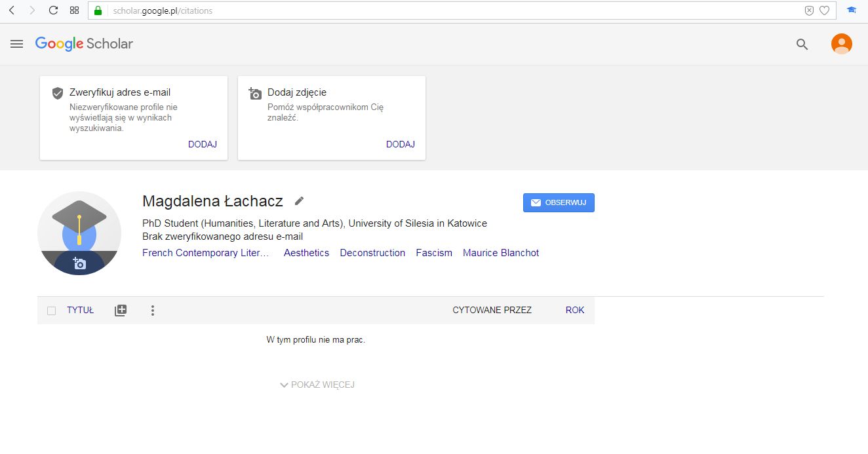This screenshot has width=868, height=454.
Task: Open the hamburger side menu
Action: tap(17, 44)
